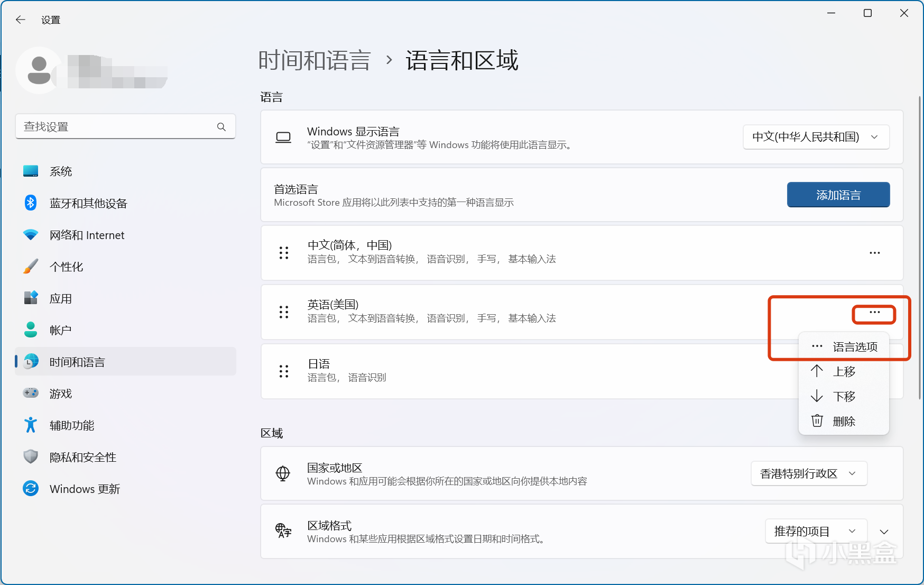Click the three-dot button for 英语(美国)
This screenshot has width=924, height=585.
[875, 312]
